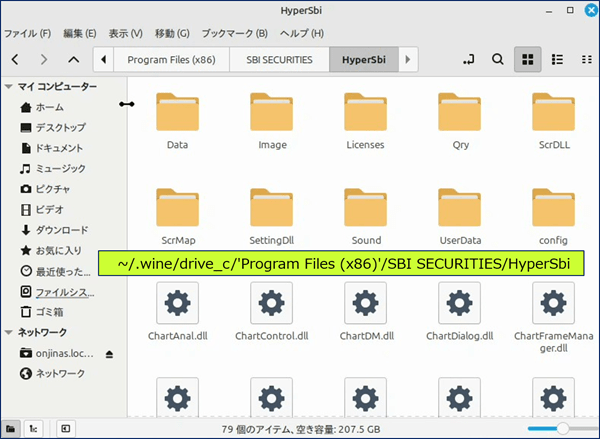Go forward with the right arrow button
600x439 pixels.
coord(44,59)
